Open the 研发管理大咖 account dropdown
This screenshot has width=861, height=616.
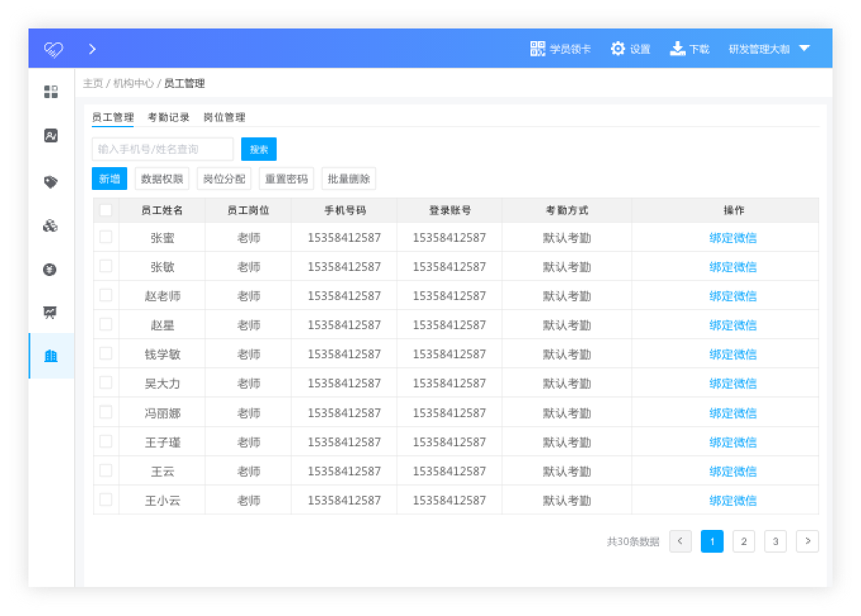769,49
